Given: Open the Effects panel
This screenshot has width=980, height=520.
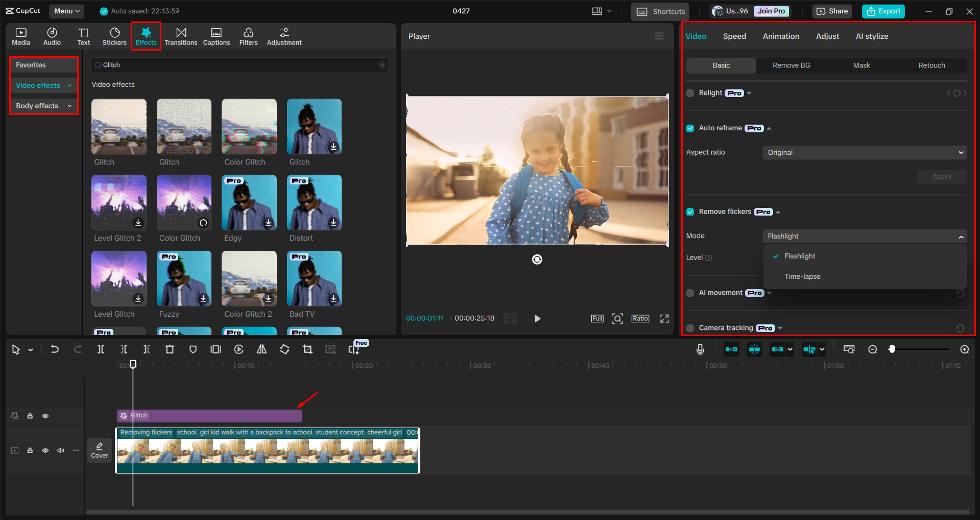Looking at the screenshot, I should click(146, 36).
